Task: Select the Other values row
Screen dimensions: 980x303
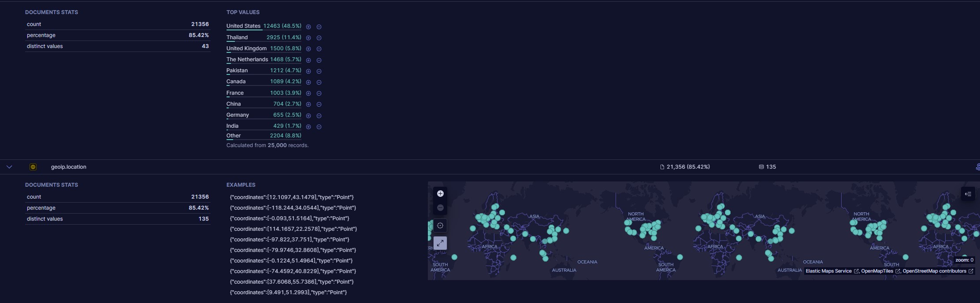Action: pos(264,136)
